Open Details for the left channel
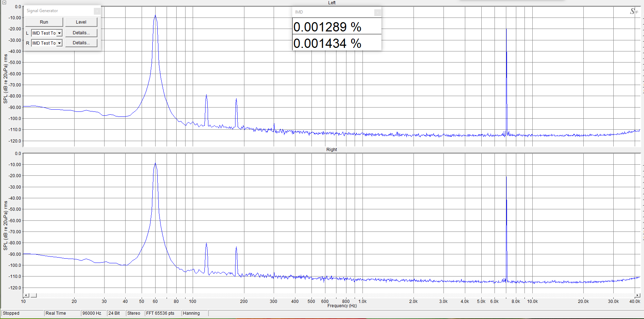This screenshot has width=644, height=319. (x=81, y=33)
